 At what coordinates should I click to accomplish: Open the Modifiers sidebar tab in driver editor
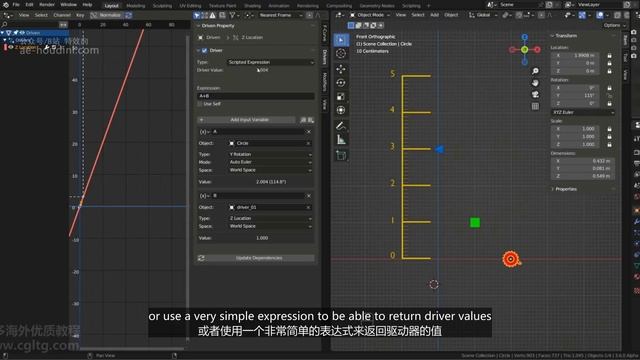click(325, 82)
